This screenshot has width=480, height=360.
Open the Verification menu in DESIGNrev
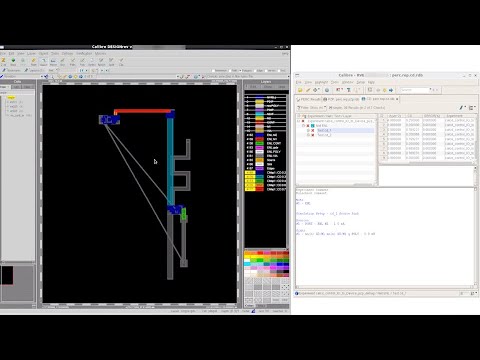tap(84, 53)
